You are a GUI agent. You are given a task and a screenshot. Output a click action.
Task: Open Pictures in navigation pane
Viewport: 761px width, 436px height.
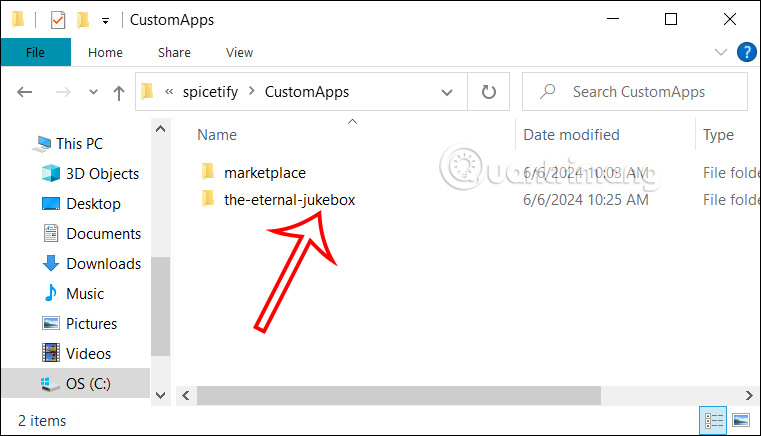pos(91,324)
